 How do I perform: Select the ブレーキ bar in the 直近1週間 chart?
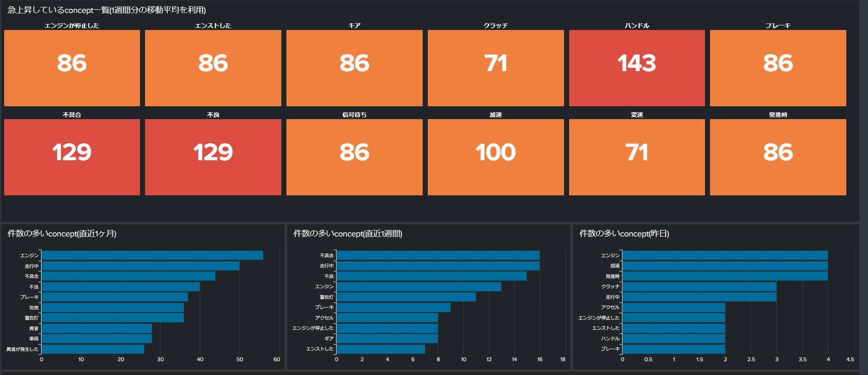coord(394,308)
